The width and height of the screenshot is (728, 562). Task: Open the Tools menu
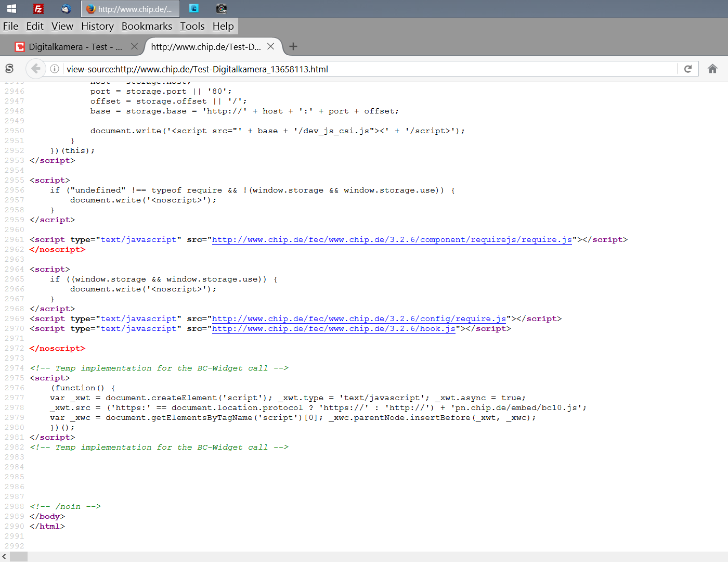[x=192, y=26]
